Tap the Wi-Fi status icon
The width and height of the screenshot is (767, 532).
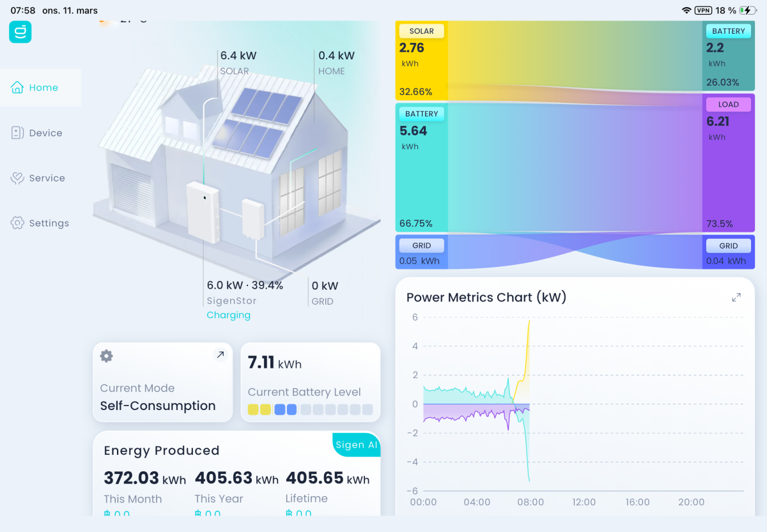686,10
